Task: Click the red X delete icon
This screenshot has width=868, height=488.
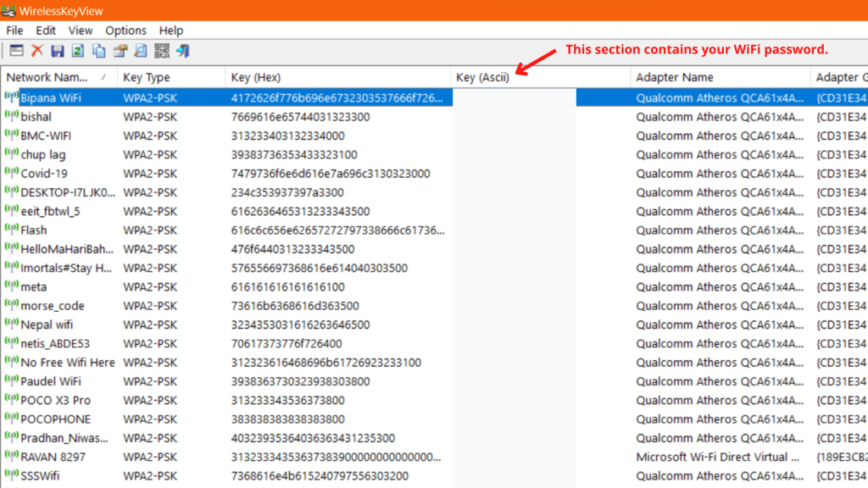Action: pyautogui.click(x=37, y=51)
